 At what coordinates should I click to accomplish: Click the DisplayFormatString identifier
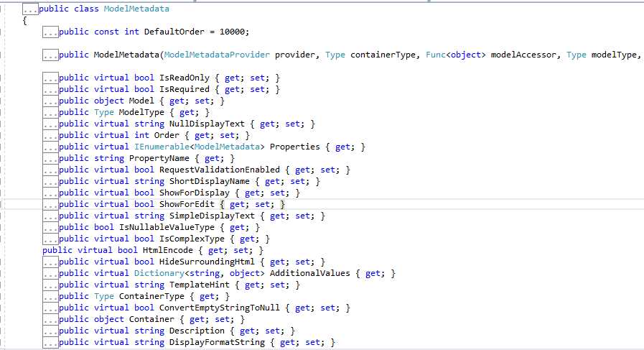click(217, 343)
